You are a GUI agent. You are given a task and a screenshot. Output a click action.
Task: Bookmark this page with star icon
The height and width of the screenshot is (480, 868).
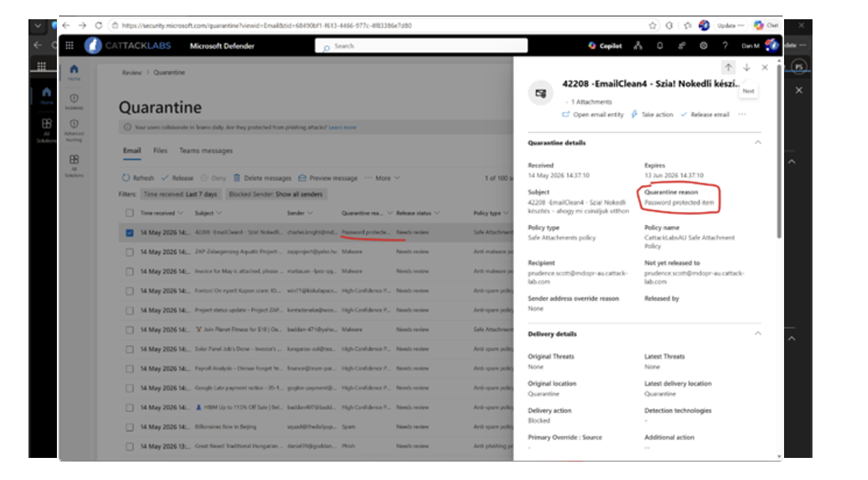point(652,25)
